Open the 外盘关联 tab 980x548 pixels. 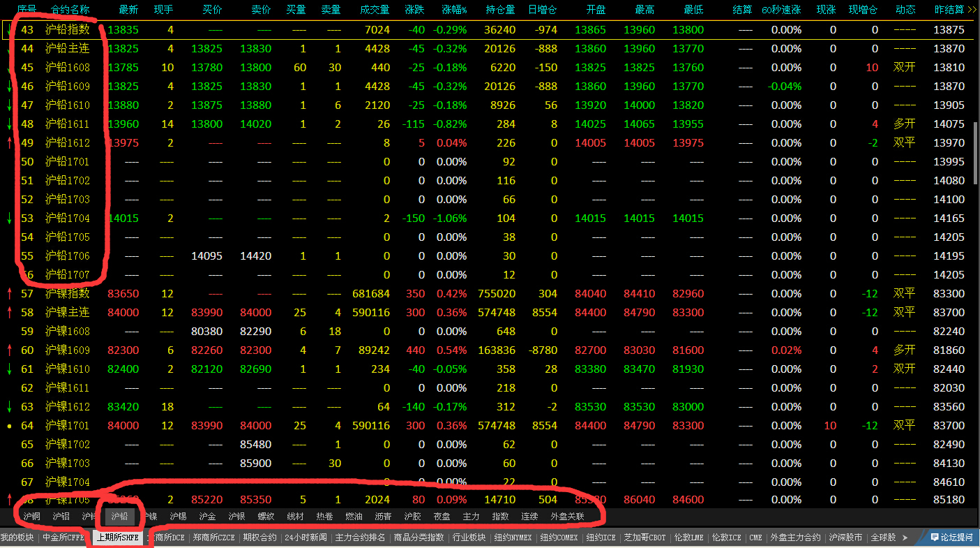coord(567,517)
